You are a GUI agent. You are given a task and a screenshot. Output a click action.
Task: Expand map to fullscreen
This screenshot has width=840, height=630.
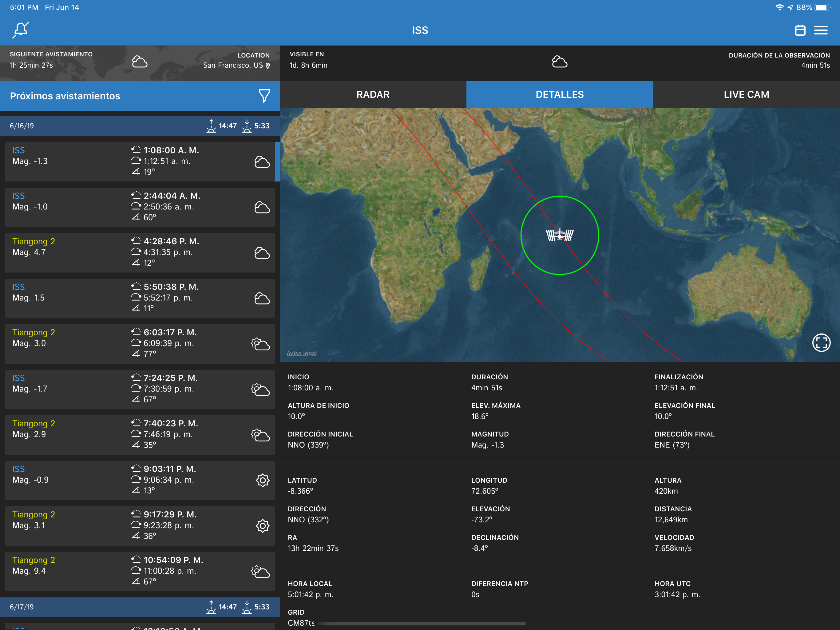(x=821, y=342)
